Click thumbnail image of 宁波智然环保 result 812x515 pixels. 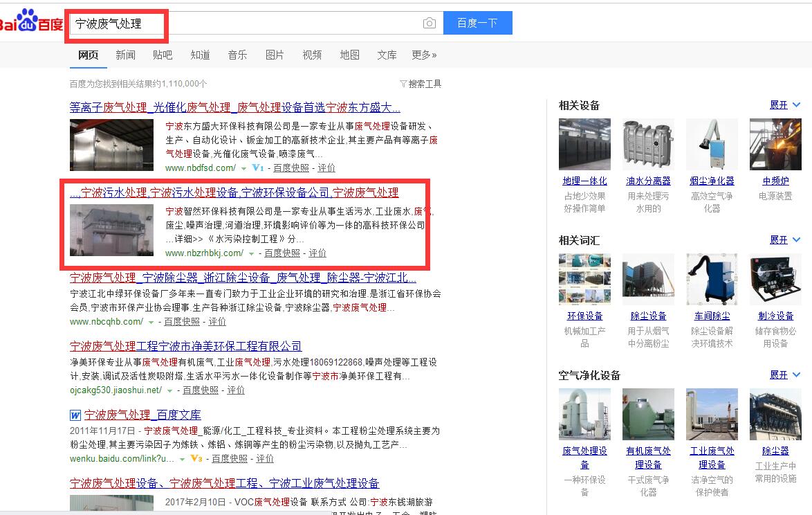[x=112, y=230]
